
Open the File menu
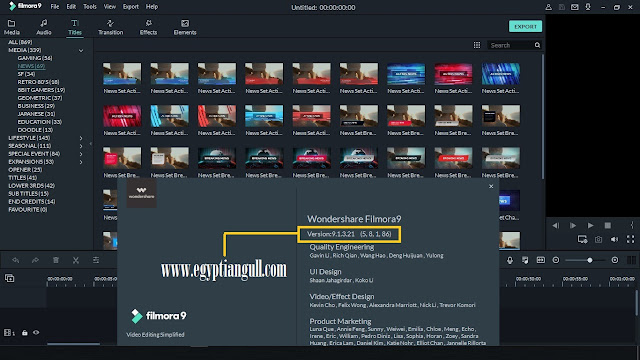coord(55,7)
